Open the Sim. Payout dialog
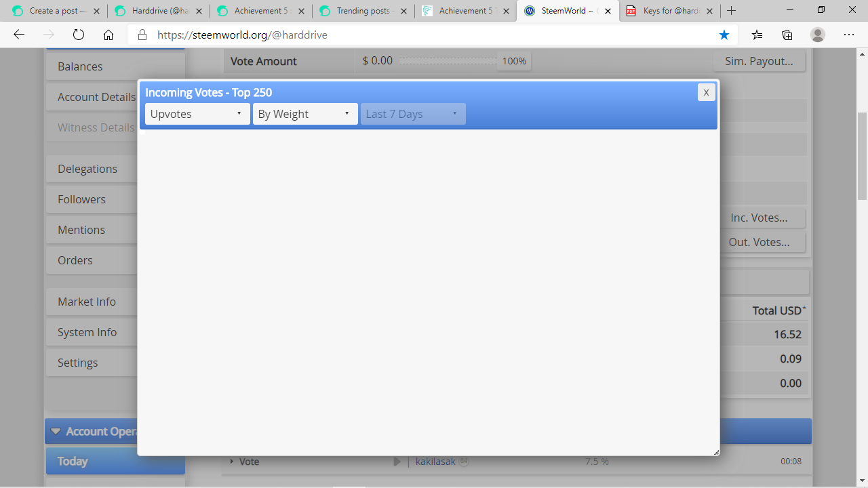The image size is (868, 488). pos(759,61)
